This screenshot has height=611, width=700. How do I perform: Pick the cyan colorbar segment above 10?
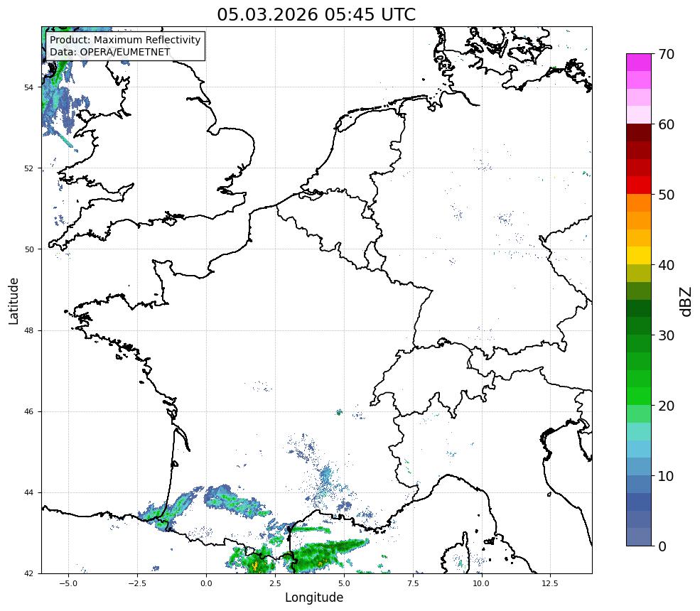pyautogui.click(x=639, y=450)
